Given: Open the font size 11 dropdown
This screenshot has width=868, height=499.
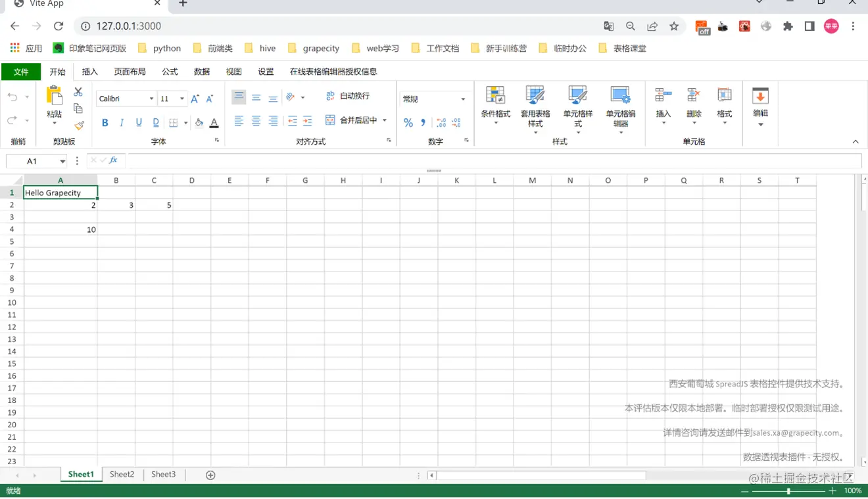Looking at the screenshot, I should [x=182, y=99].
